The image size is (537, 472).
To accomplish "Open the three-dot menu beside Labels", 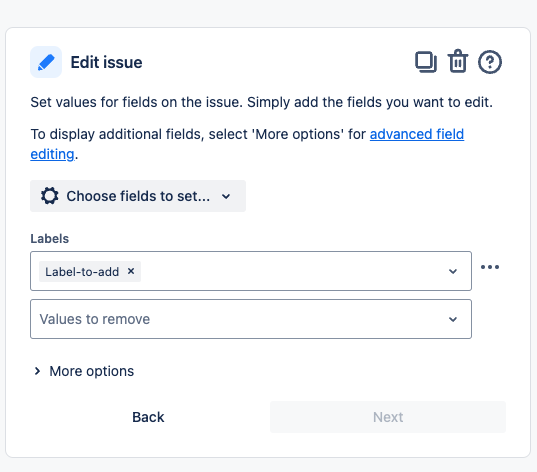I will point(490,267).
